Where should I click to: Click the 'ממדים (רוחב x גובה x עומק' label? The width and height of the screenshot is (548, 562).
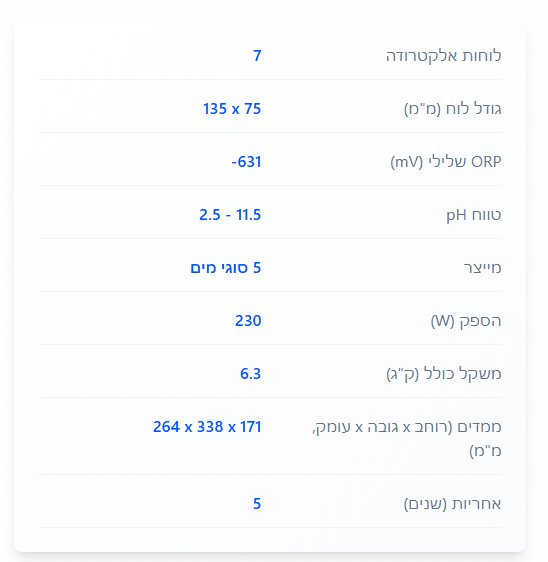click(x=407, y=427)
